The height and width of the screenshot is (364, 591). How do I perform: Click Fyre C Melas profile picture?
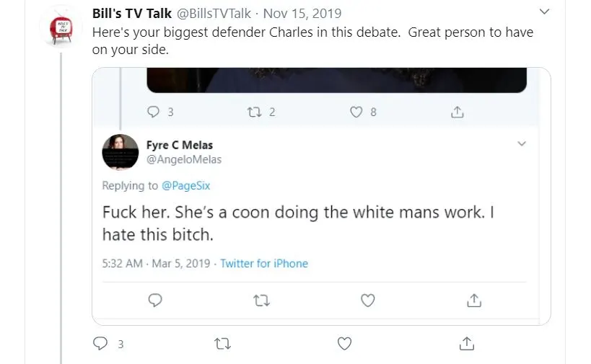(x=121, y=153)
